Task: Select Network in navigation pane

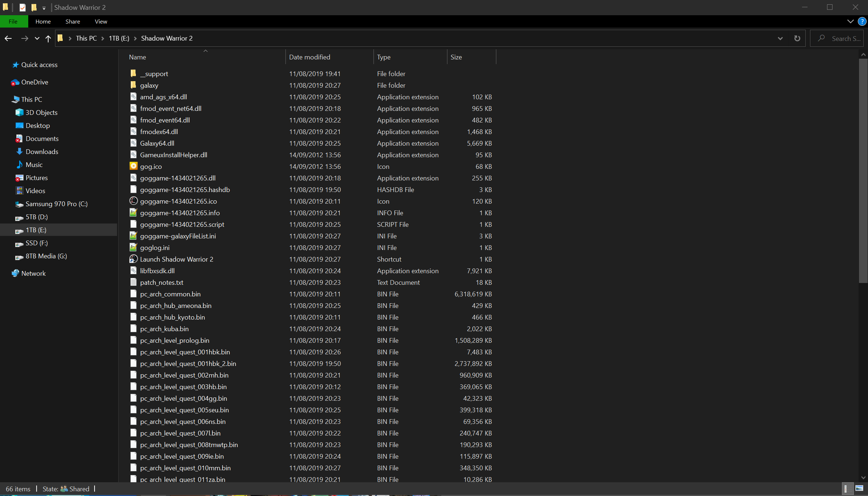Action: (33, 274)
